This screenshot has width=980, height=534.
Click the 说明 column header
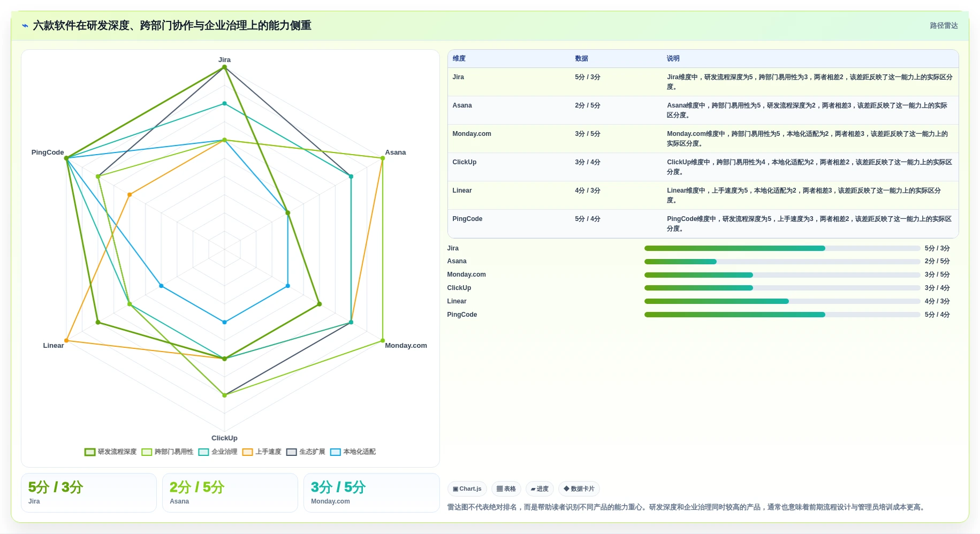tap(673, 59)
